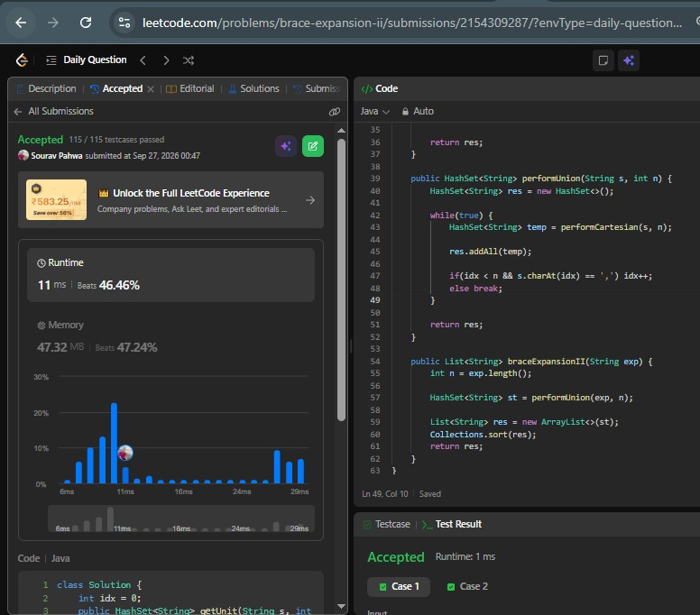The height and width of the screenshot is (615, 700).
Task: Switch to the Testcase tab
Action: click(387, 524)
